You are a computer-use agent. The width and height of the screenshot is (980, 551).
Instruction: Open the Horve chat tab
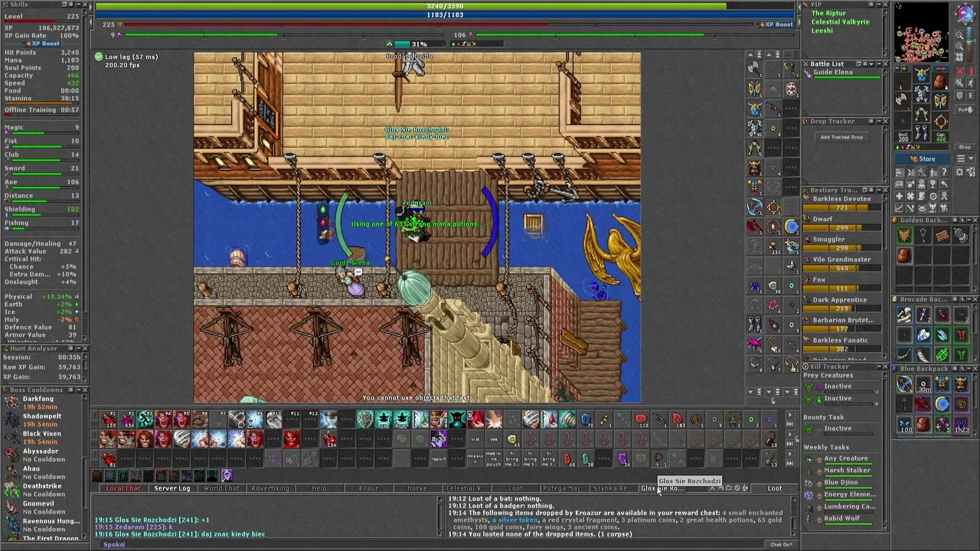(417, 488)
